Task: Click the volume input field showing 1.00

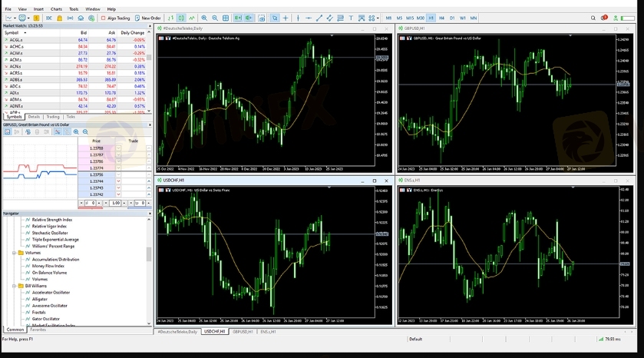Action: 115,203
